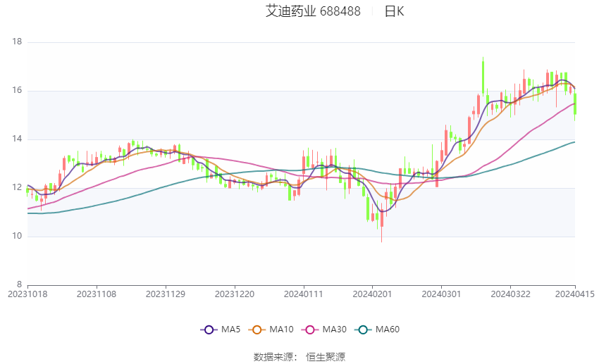
Task: Click the chart title 艾迪药业 688488
Action: coord(313,11)
